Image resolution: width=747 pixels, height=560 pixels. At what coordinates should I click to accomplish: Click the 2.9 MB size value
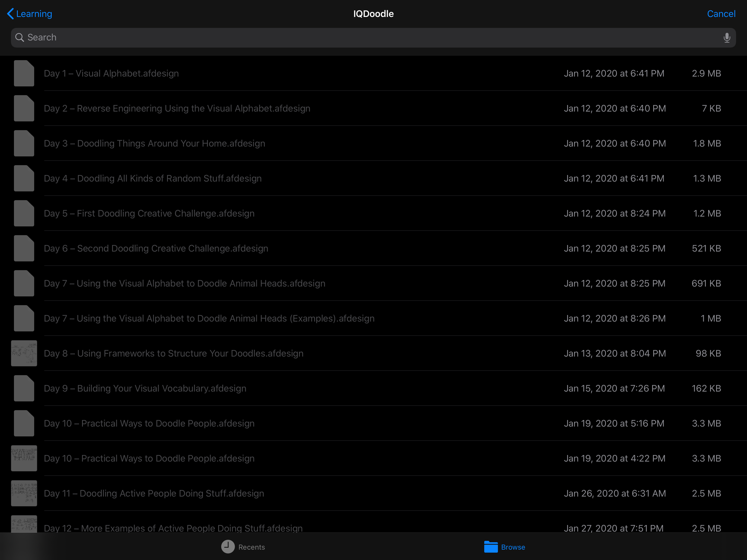(x=706, y=73)
